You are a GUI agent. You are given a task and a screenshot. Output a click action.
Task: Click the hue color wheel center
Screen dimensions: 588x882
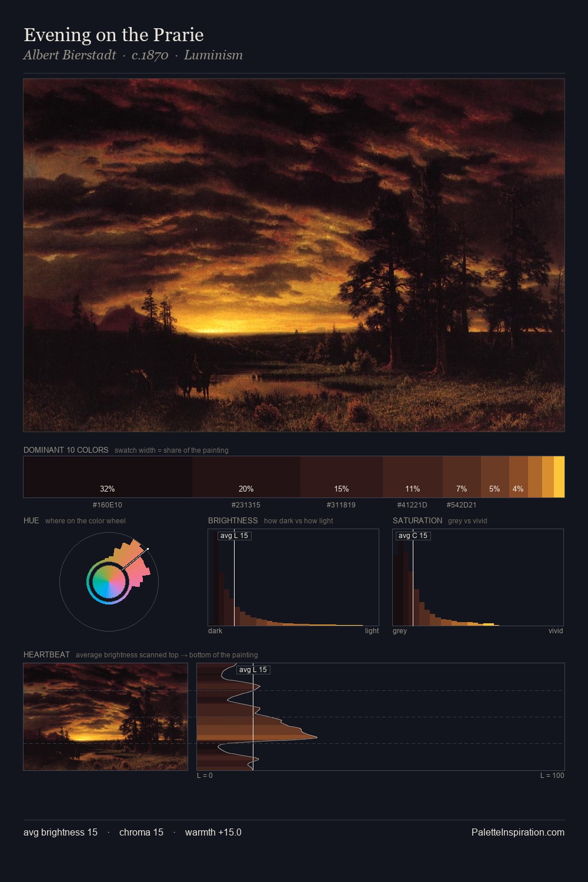pos(109,582)
